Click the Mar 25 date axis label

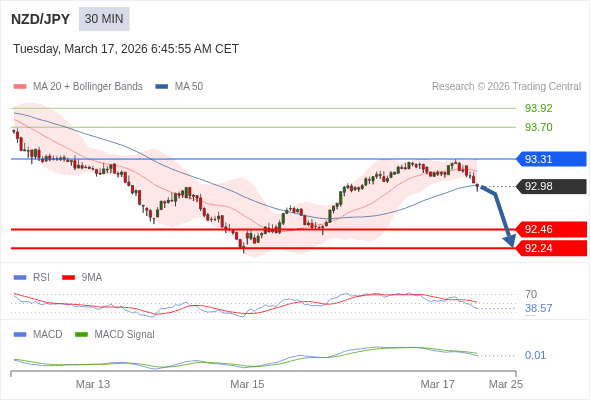click(x=506, y=384)
